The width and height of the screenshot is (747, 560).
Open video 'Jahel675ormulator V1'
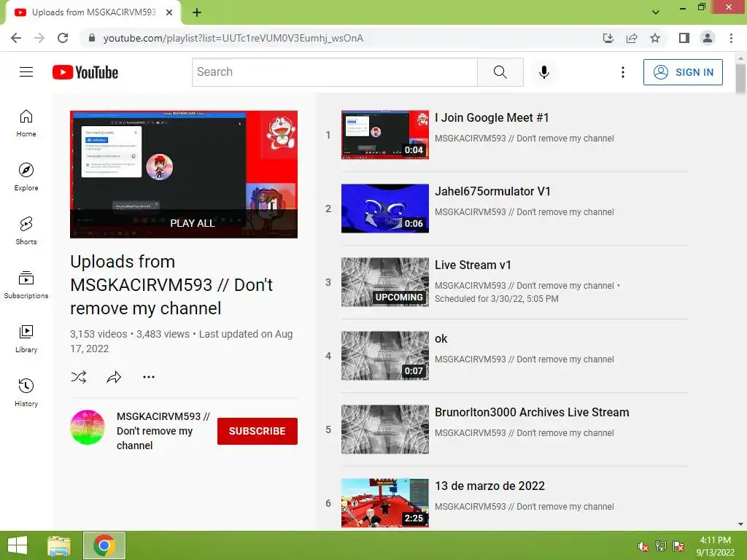tap(492, 192)
